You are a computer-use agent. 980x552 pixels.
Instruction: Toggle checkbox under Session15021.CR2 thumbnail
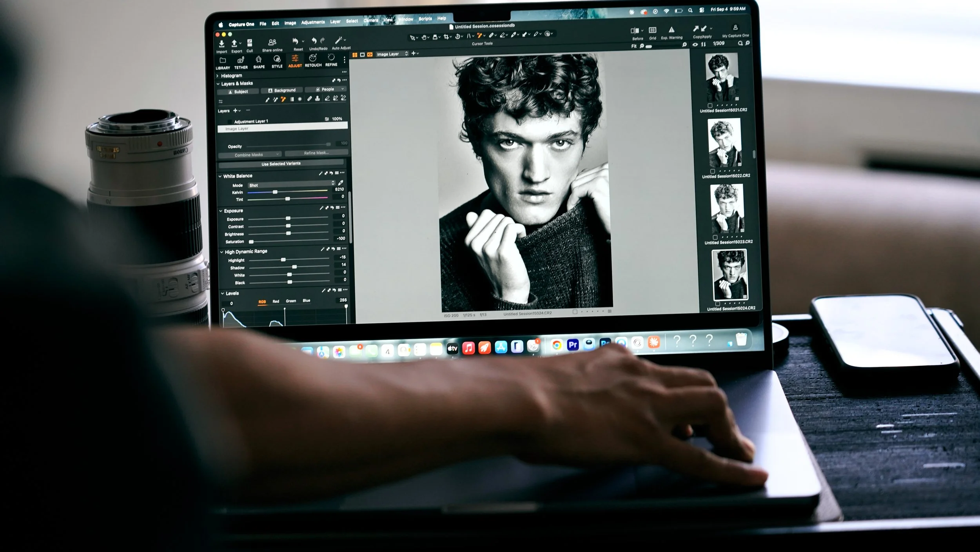(710, 106)
